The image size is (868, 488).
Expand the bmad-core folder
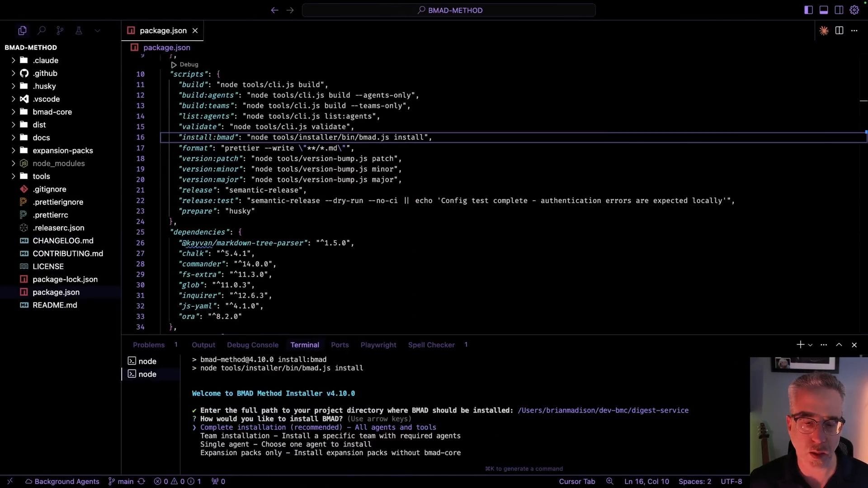52,112
